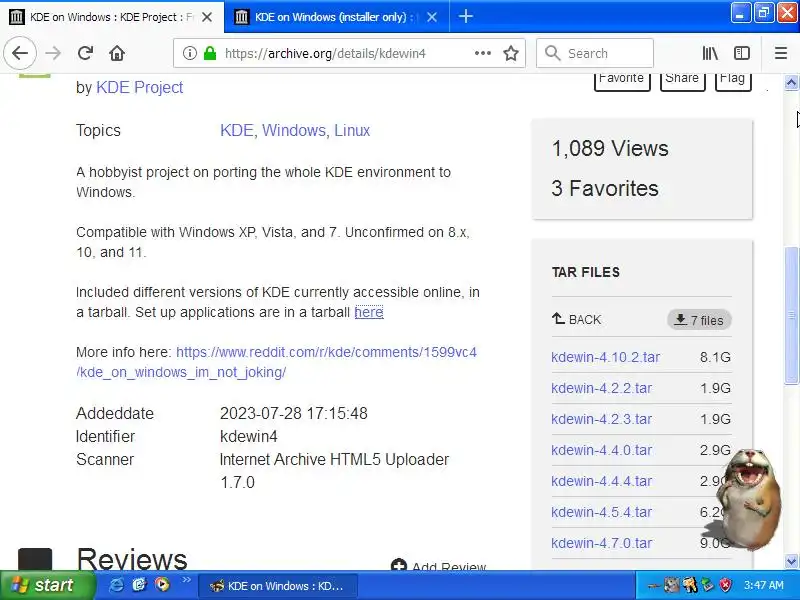Close the installer only tab
This screenshot has width=800, height=600.
click(x=432, y=17)
